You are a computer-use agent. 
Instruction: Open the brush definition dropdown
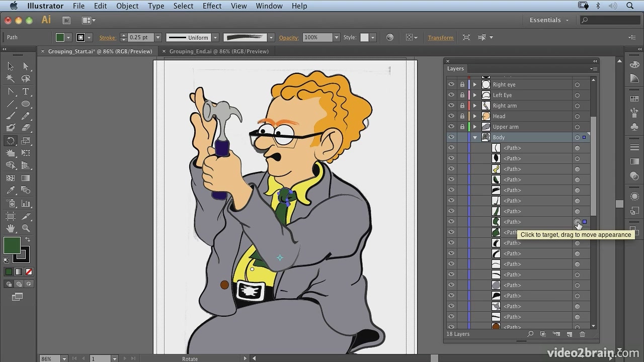(x=271, y=37)
